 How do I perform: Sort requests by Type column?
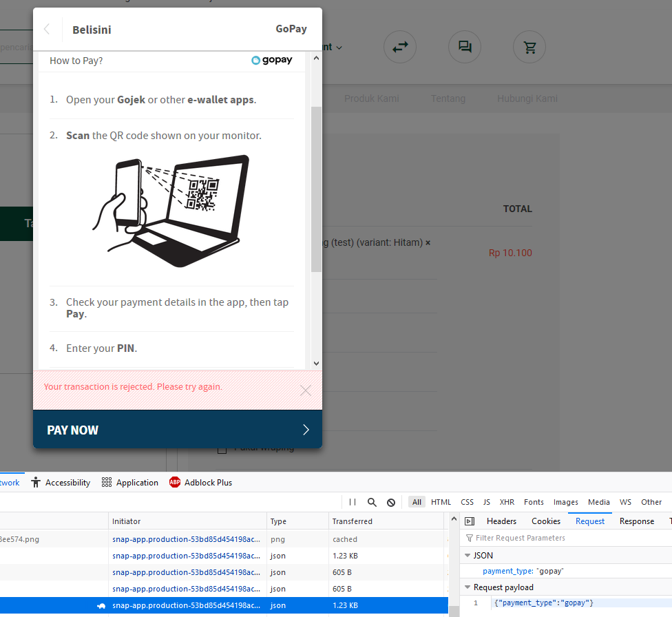(297, 521)
